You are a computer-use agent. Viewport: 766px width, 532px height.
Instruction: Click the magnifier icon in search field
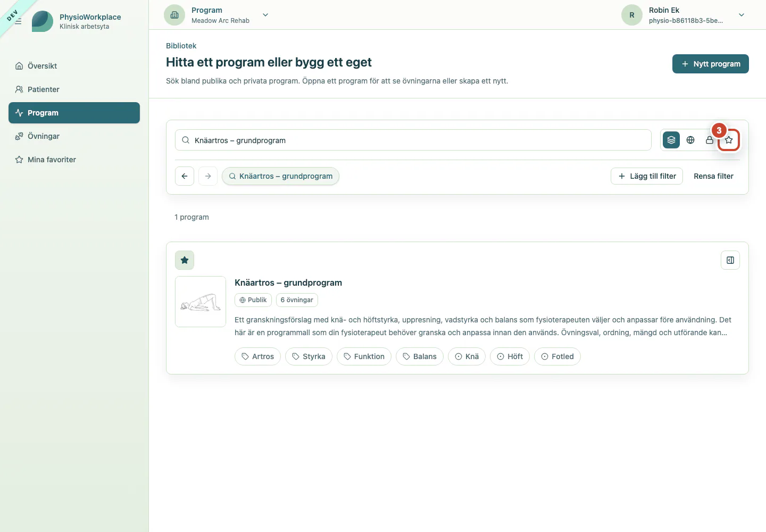point(186,140)
